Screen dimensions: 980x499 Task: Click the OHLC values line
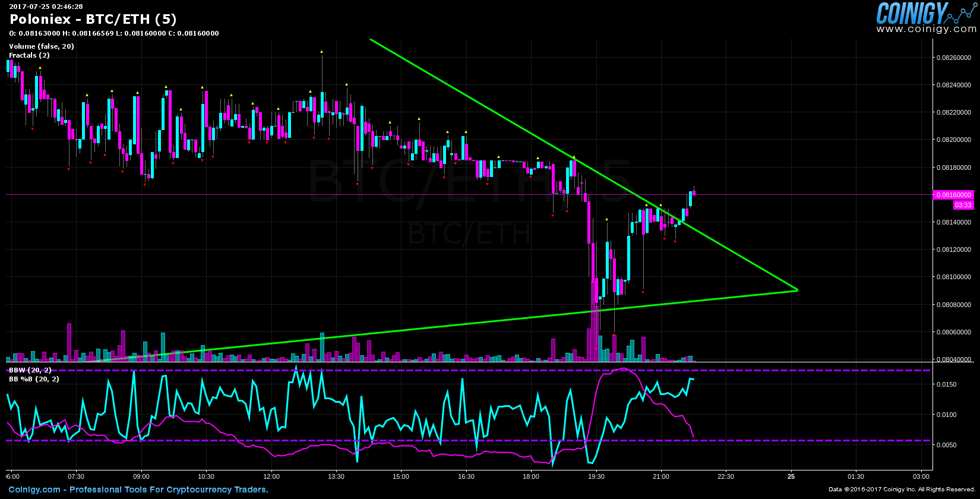click(114, 33)
